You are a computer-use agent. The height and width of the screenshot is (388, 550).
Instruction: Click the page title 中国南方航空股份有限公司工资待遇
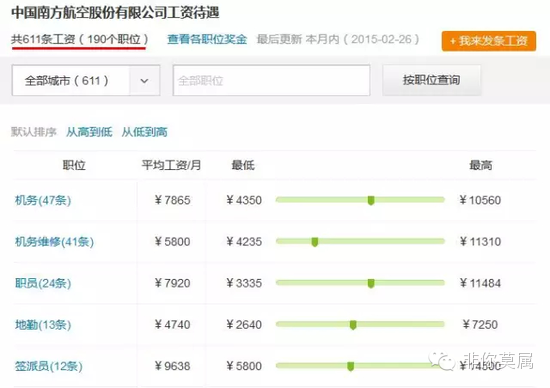pos(115,13)
